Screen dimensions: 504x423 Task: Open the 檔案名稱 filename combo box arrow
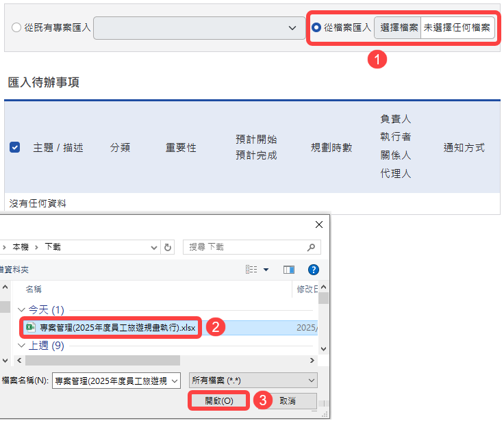pyautogui.click(x=174, y=381)
